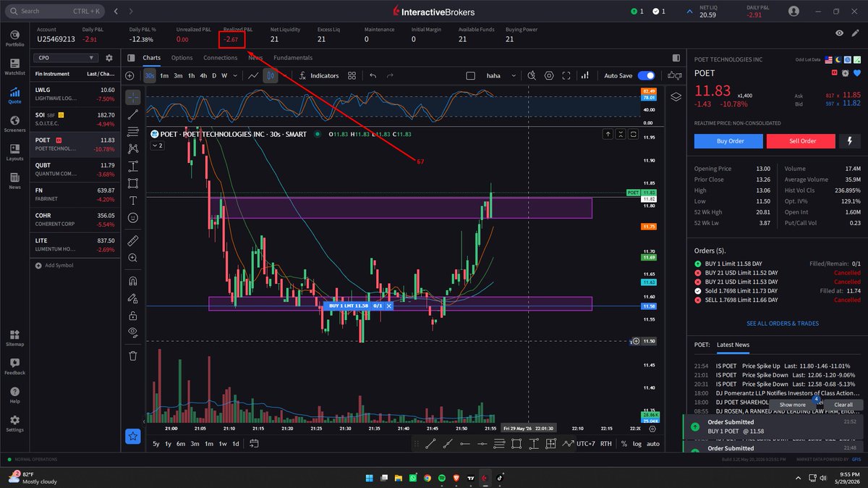
Task: Set a price alert with alarm clock icon
Action: point(846,73)
